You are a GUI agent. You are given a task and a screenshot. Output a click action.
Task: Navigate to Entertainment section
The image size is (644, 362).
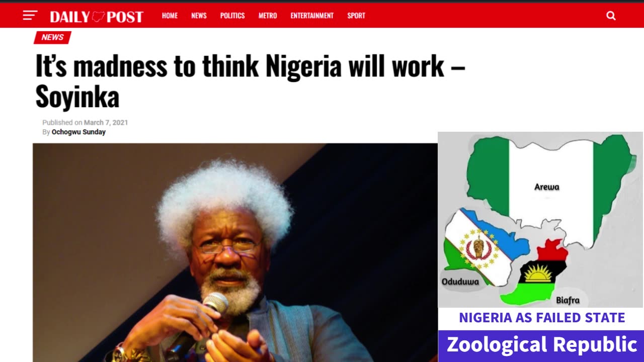(x=312, y=16)
